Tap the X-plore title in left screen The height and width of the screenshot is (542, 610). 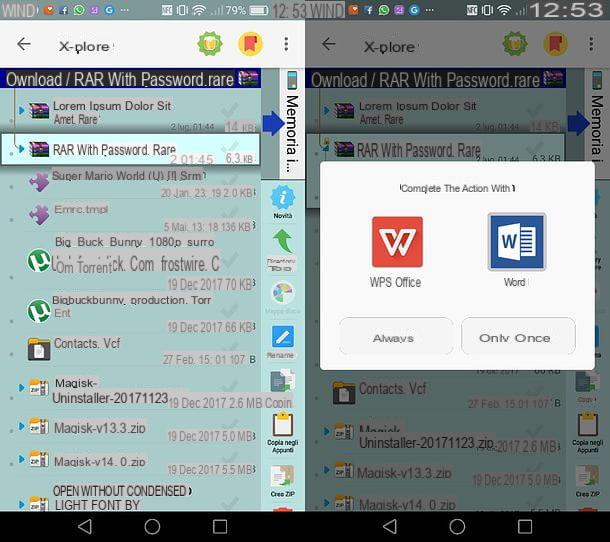pyautogui.click(x=84, y=47)
